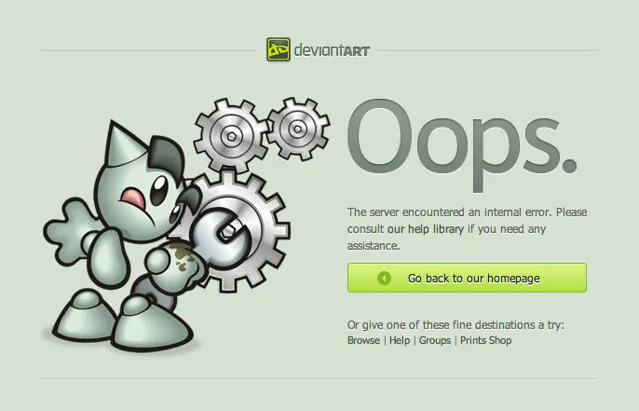Image resolution: width=639 pixels, height=411 pixels.
Task: Open the Browse destination link
Action: (364, 340)
